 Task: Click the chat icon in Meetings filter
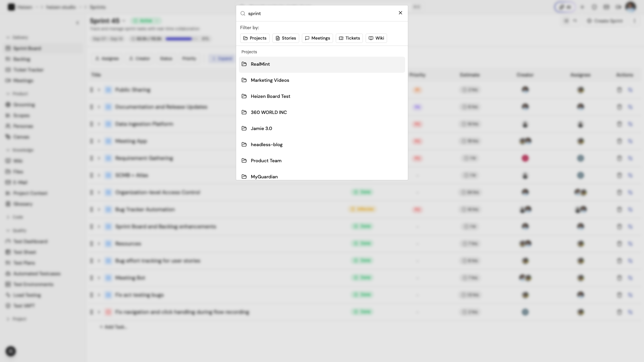[307, 38]
